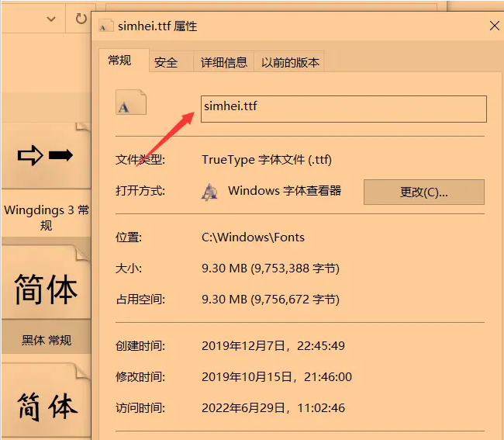Click the '位置:' label
Viewport: 504px width, 440px height.
click(129, 237)
